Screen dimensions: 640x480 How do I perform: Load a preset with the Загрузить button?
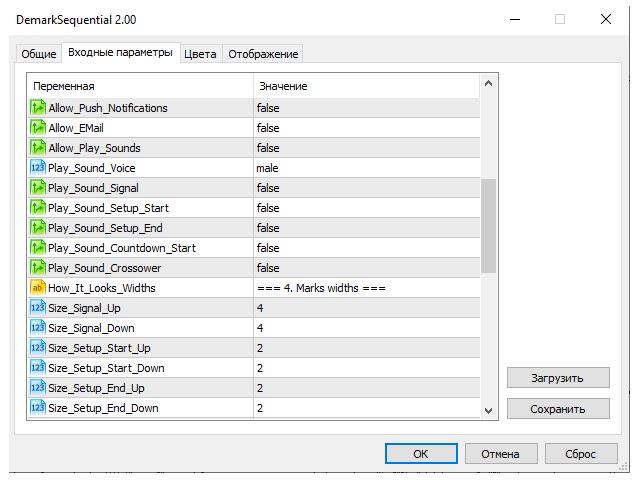click(x=558, y=378)
